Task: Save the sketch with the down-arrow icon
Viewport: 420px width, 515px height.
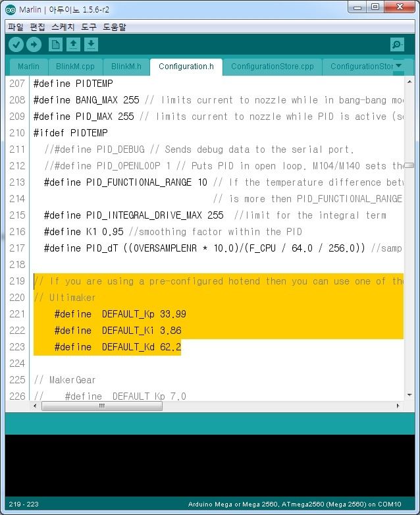Action: (91, 45)
